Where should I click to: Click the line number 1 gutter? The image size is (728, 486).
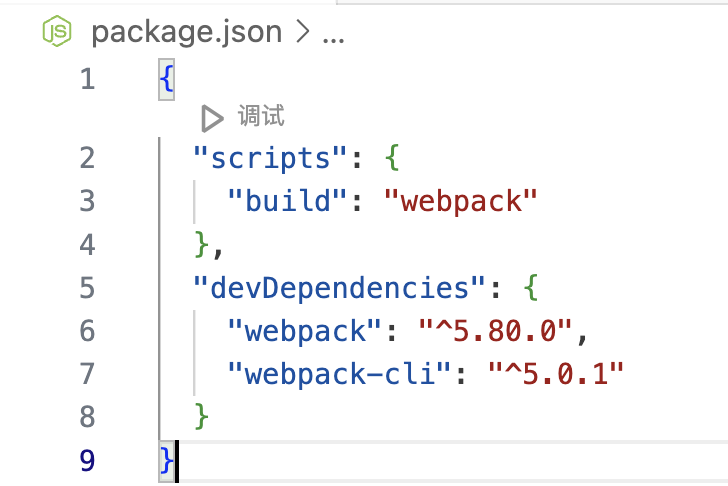[x=87, y=79]
